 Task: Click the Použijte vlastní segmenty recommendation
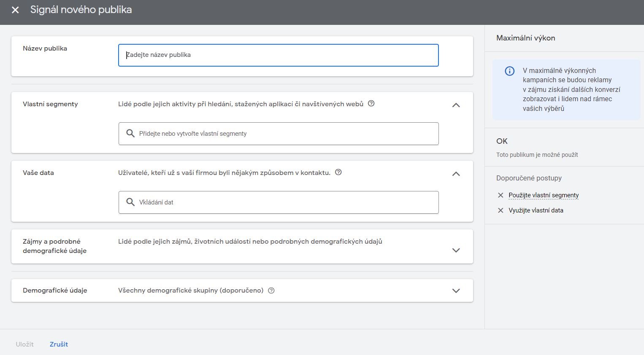click(544, 195)
